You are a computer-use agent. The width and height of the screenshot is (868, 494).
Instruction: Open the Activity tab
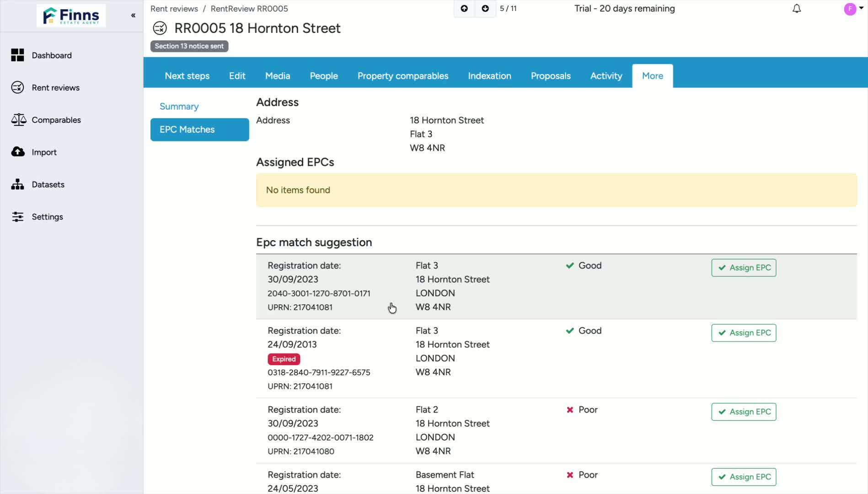(606, 76)
